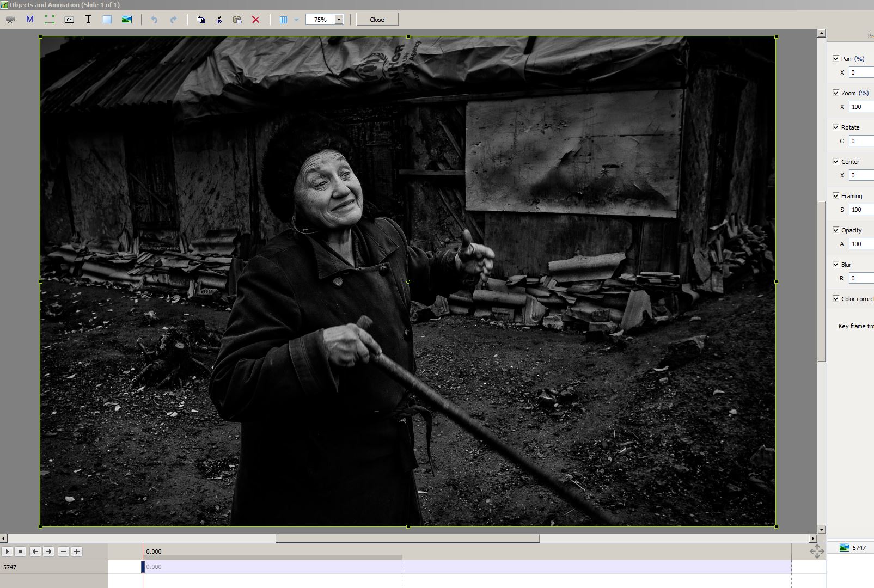The image size is (874, 588).
Task: Toggle the Opacity checkbox
Action: tap(836, 230)
